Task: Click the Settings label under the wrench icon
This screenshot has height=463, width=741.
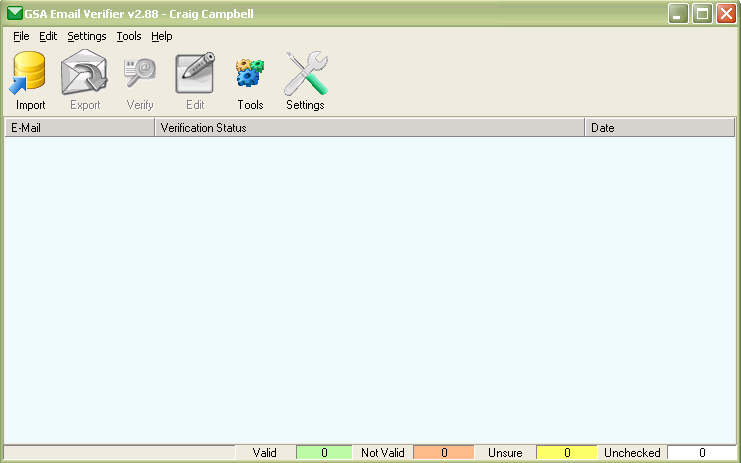Action: coord(305,105)
